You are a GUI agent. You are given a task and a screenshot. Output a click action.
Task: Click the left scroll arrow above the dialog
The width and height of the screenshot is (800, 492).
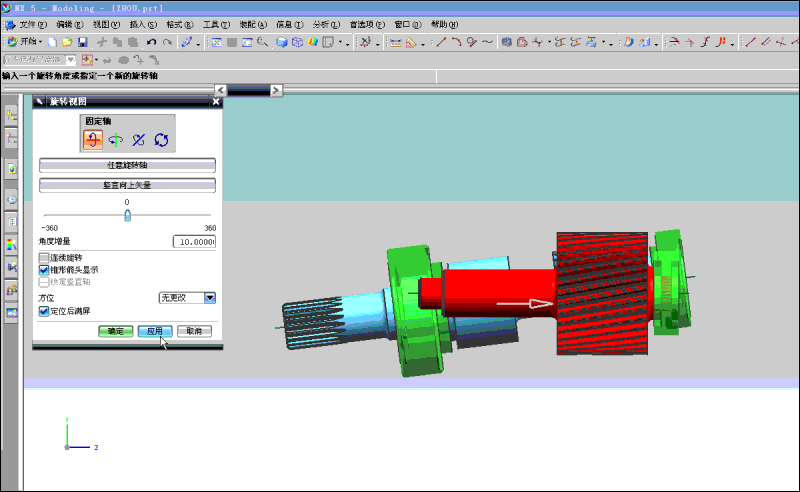click(220, 90)
